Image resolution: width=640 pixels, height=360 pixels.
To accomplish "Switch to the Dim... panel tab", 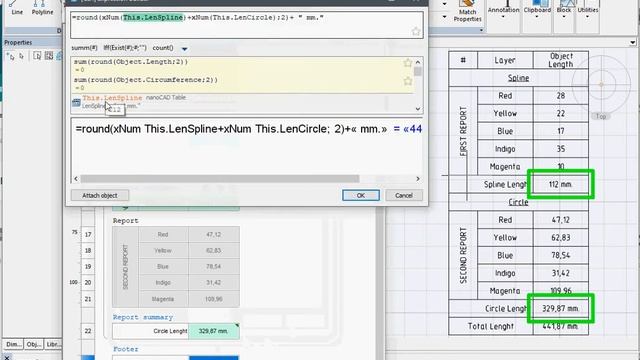I will pos(13,344).
